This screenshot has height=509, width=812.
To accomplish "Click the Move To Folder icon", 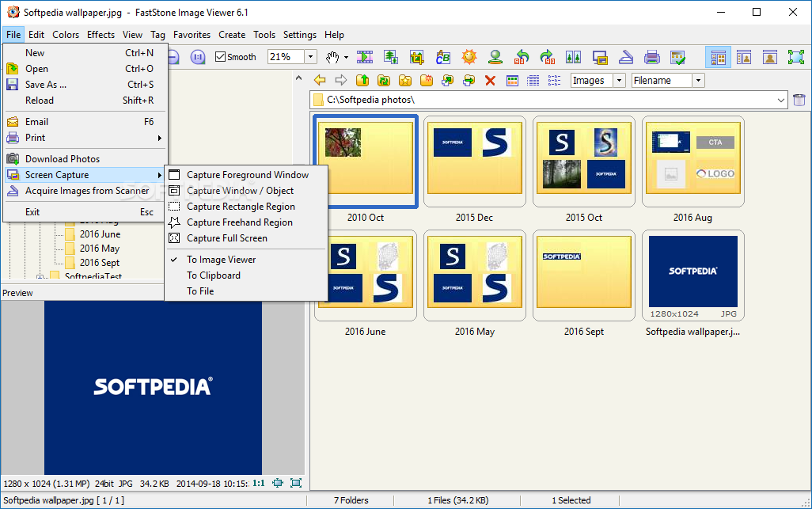I will coord(469,80).
